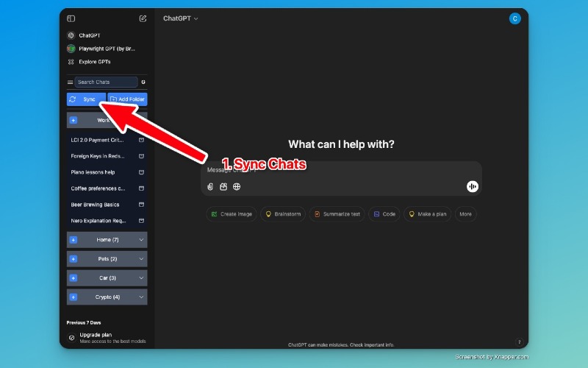Click the plus icon on Car folder
588x368 pixels.
pyautogui.click(x=73, y=278)
